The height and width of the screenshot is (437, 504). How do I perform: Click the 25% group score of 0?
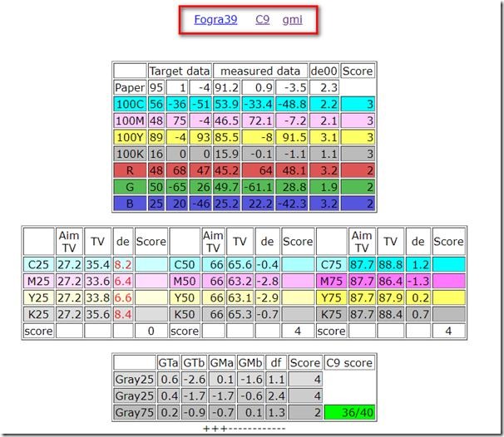(x=151, y=331)
